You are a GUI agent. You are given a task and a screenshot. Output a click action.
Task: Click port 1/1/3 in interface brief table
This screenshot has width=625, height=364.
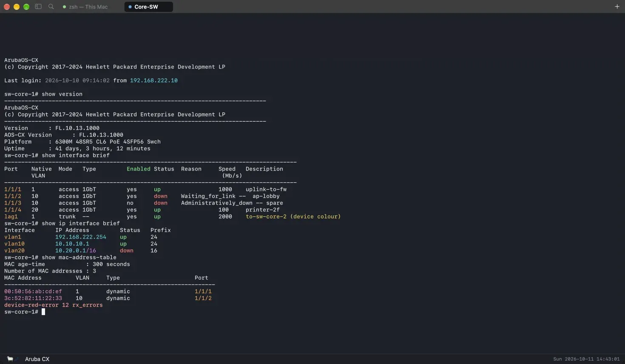tap(13, 203)
